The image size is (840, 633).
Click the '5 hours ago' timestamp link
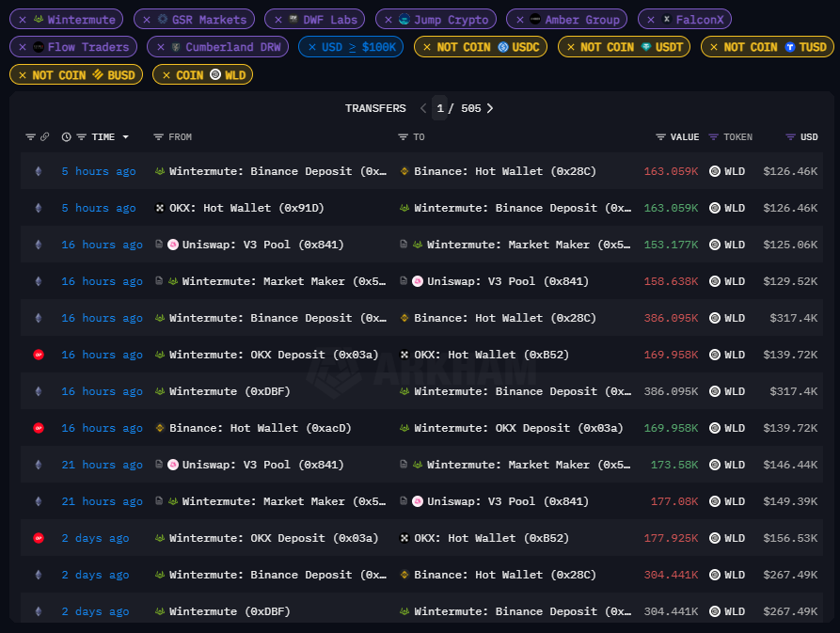point(98,171)
